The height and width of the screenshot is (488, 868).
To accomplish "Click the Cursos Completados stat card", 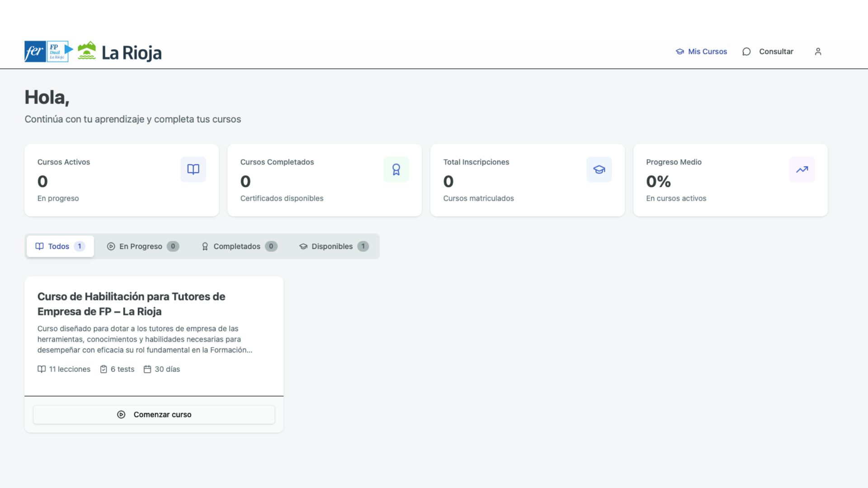I will coord(324,180).
